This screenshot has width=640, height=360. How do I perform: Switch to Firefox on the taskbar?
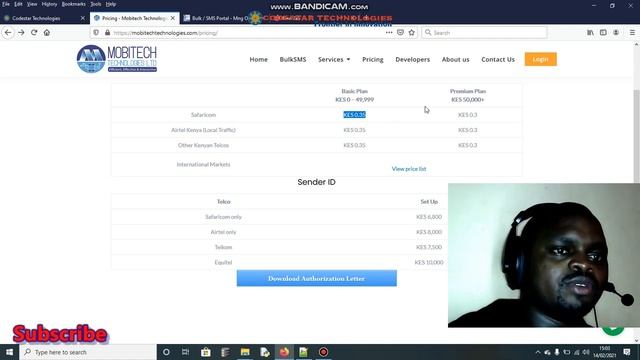[x=284, y=352]
